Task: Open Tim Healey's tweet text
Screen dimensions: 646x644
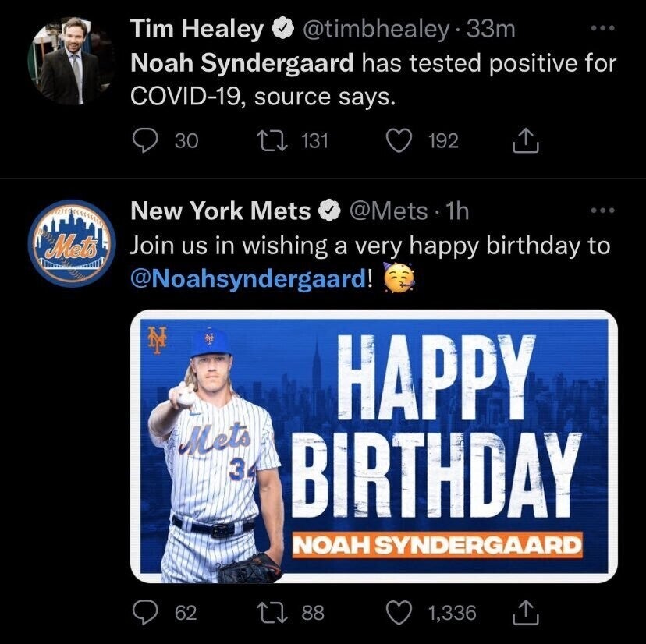Action: [373, 80]
